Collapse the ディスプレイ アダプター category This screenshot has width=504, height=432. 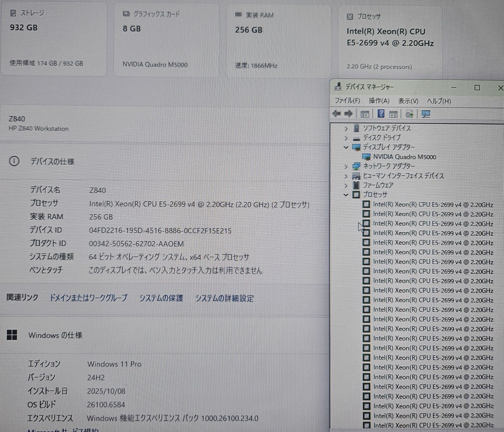(346, 147)
